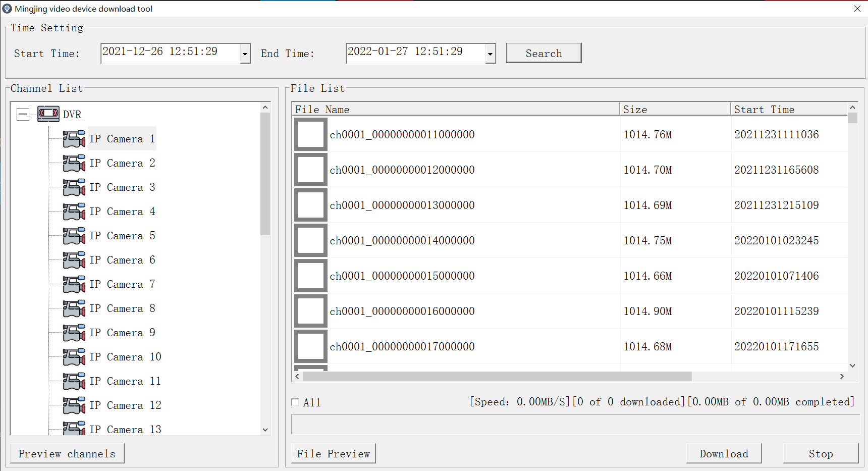
Task: Click the file list horizontal scrollbar thumb
Action: pyautogui.click(x=497, y=376)
